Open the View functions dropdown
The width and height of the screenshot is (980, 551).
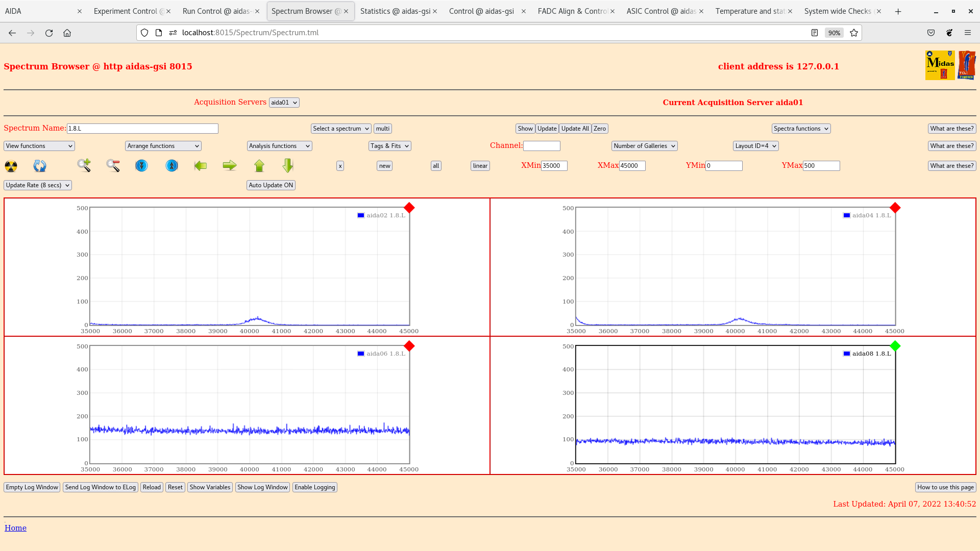[x=39, y=146]
